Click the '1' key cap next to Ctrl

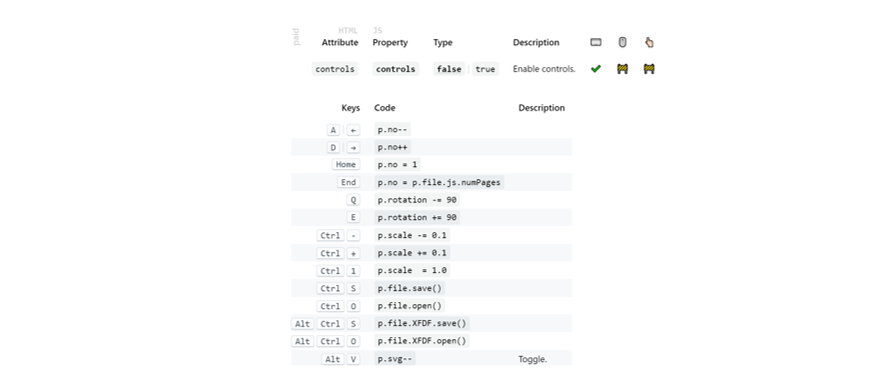coord(353,271)
